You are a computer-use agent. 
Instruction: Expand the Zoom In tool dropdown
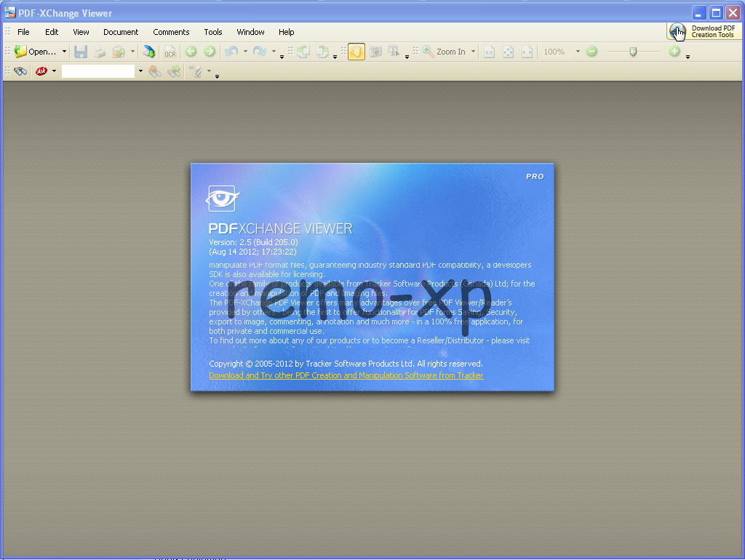point(473,52)
